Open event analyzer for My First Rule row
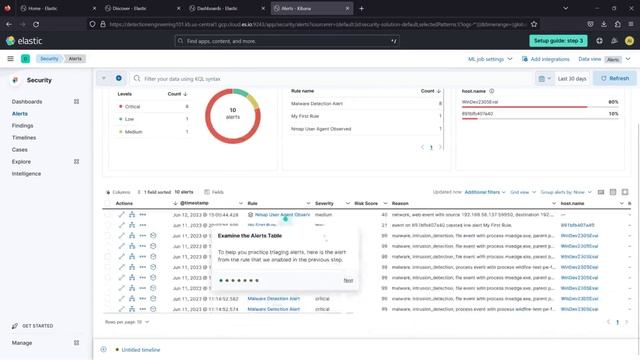This screenshot has height=360, width=640. 132,225
